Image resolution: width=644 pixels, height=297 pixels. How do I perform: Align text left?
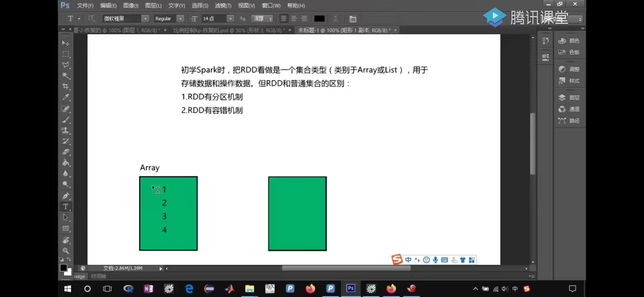tap(284, 19)
